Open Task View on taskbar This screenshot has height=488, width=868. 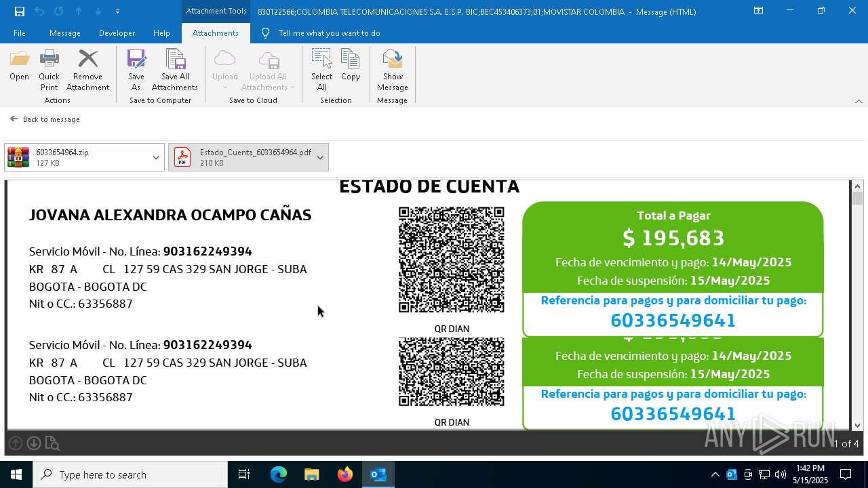pyautogui.click(x=244, y=474)
